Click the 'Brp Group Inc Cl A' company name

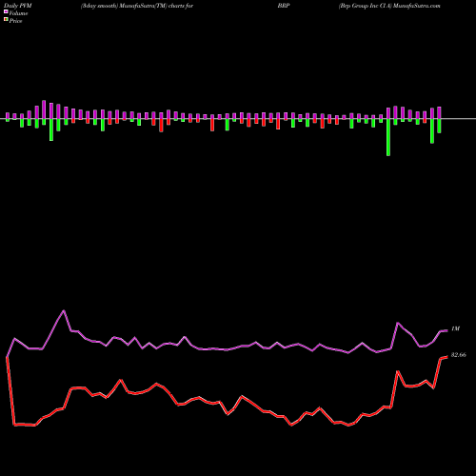(x=365, y=6)
